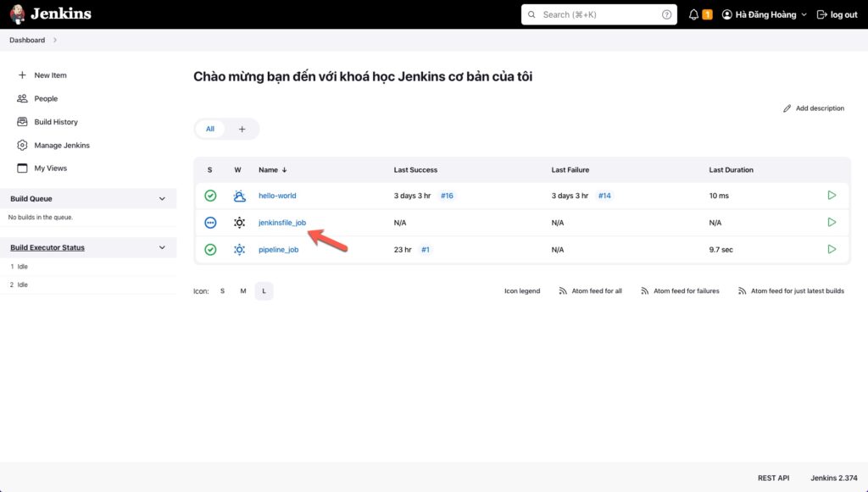Open the jenkinsfile_job job
The image size is (868, 492).
coord(282,223)
